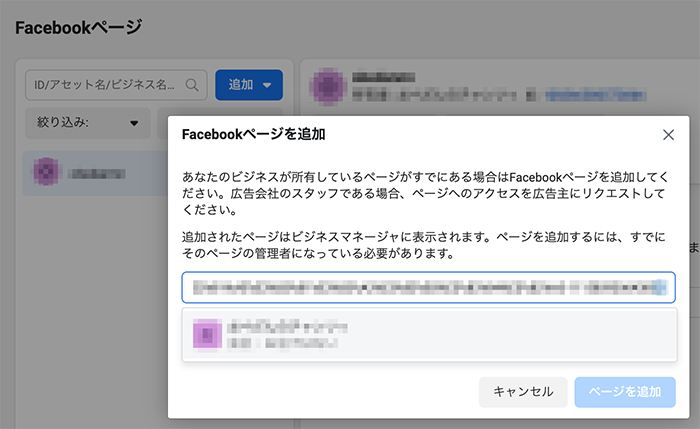Image resolution: width=700 pixels, height=429 pixels.
Task: Expand the 絞り込み filter dropdown
Action: (88, 123)
